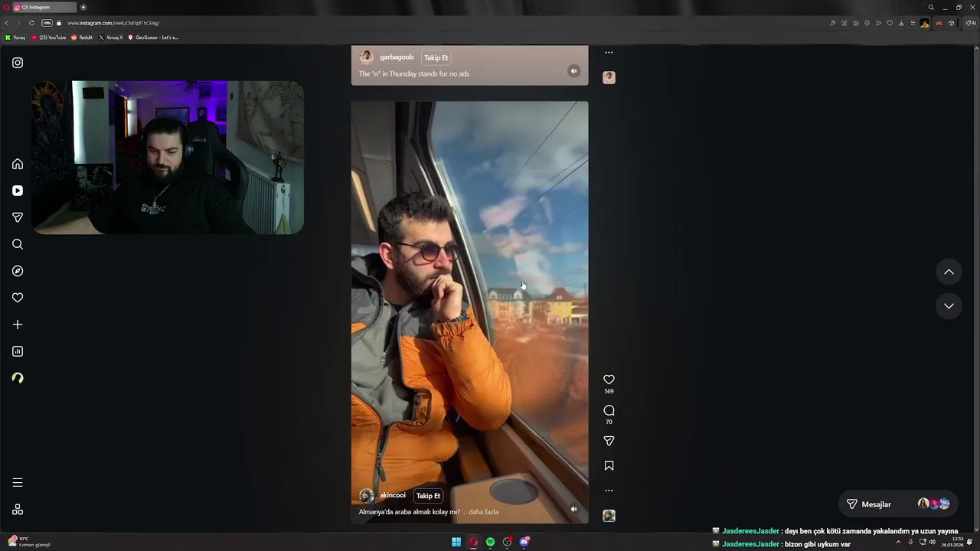The height and width of the screenshot is (551, 980).
Task: Follow garbagoob with Takip Et button
Action: [436, 57]
